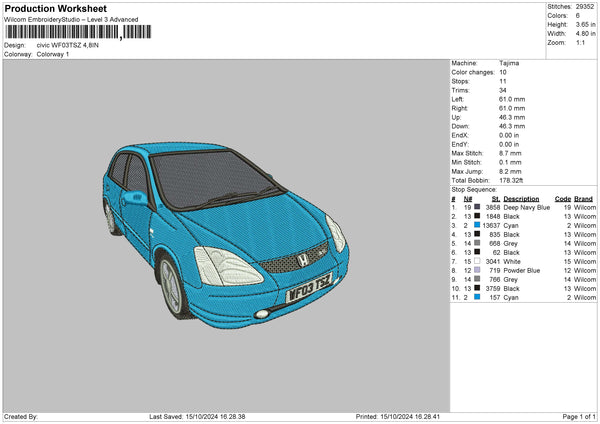600x424 pixels.
Task: Select the White 3041 thread swatch
Action: 476,261
